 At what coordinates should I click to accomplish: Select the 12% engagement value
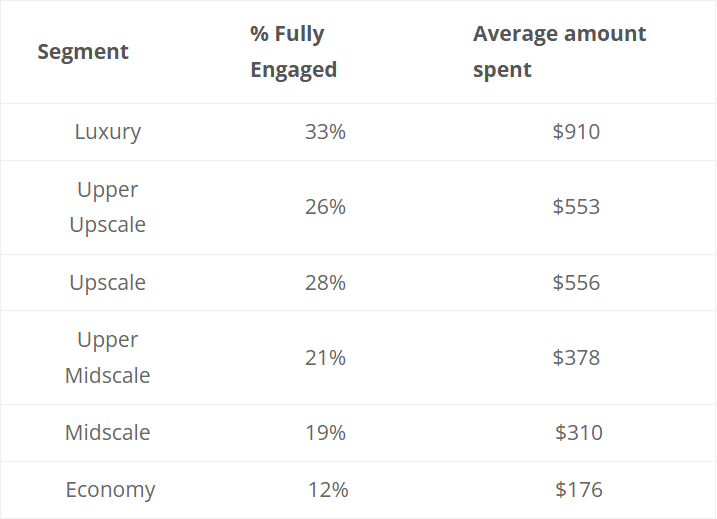[328, 490]
